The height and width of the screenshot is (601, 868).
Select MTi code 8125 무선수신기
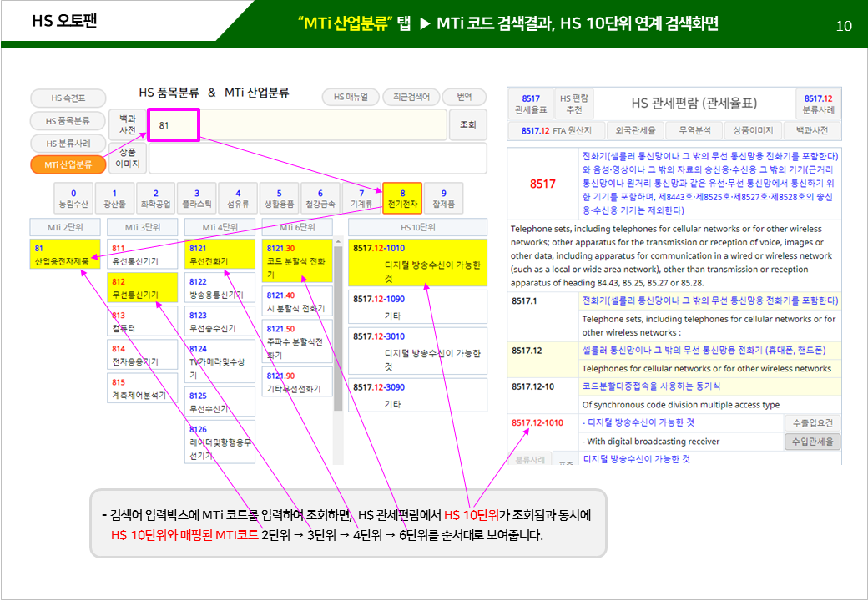click(220, 402)
